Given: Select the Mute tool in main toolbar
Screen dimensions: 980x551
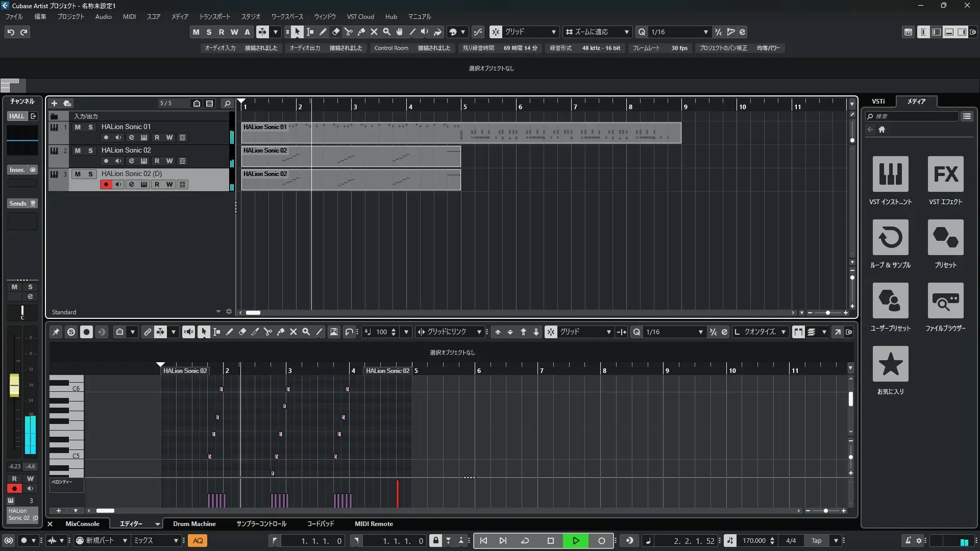Looking at the screenshot, I should click(374, 32).
